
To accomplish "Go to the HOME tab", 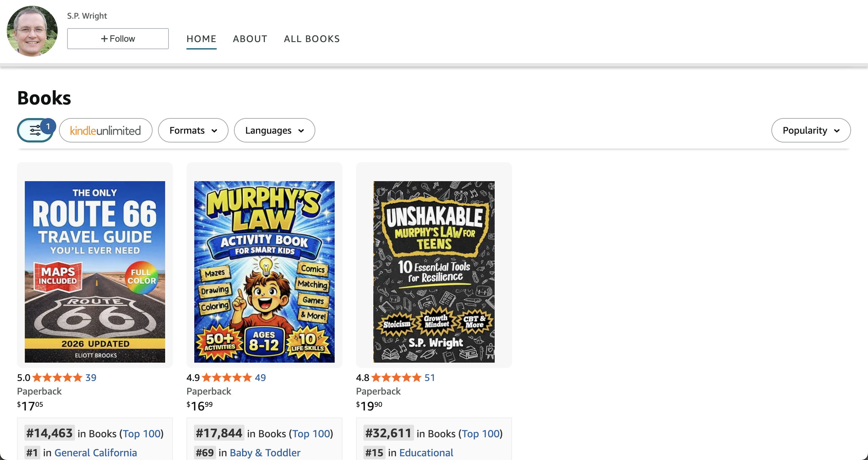I will 201,39.
